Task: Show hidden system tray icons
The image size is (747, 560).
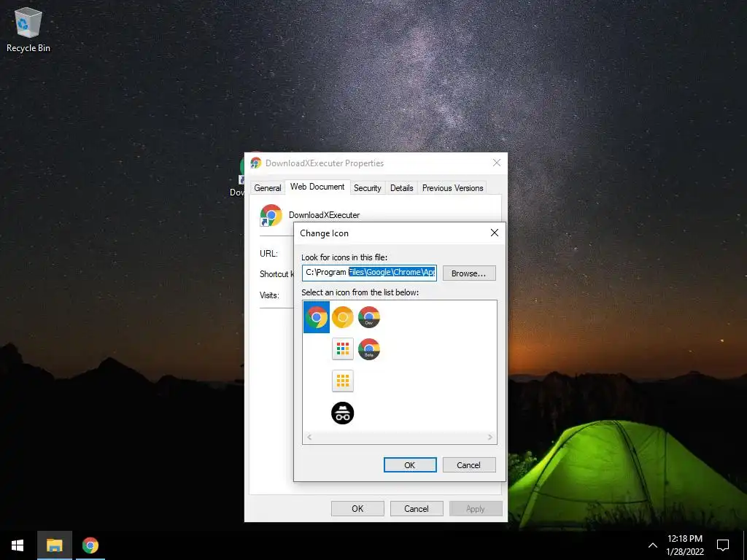Action: [653, 545]
